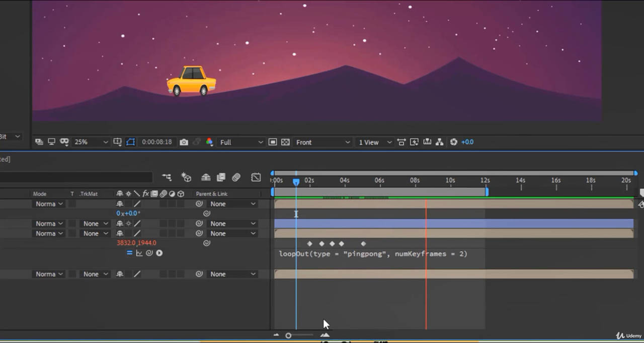
Task: Click the Fast Previews icon
Action: pos(414,142)
